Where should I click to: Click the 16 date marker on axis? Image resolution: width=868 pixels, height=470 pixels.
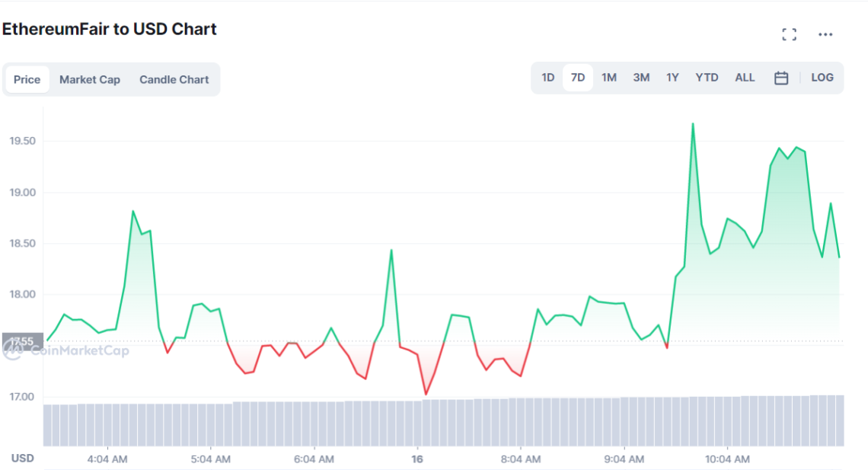417,459
